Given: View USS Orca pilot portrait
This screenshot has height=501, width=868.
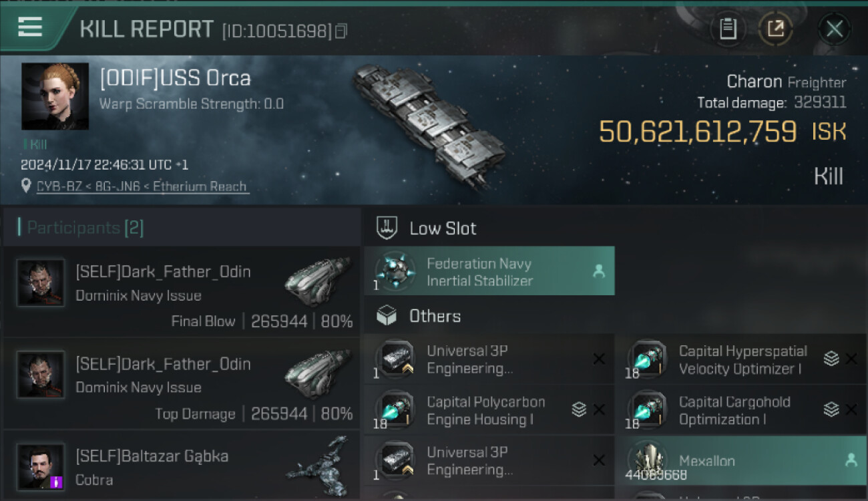Looking at the screenshot, I should 55,96.
